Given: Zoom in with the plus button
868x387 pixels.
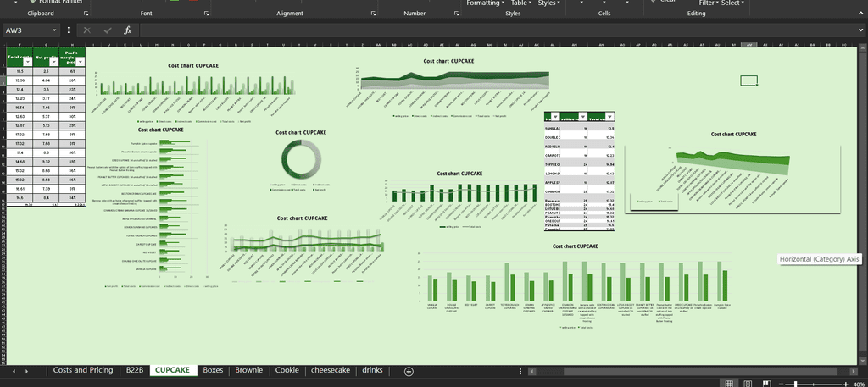Looking at the screenshot, I should (x=845, y=384).
